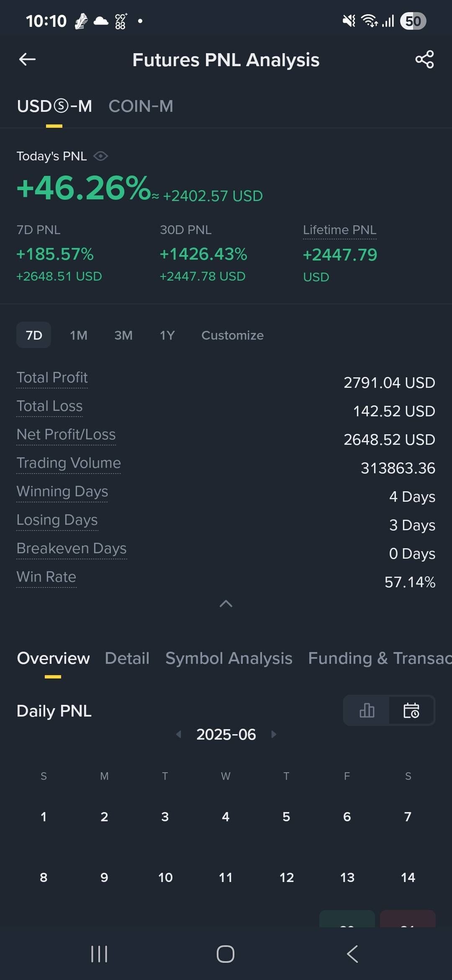Open Symbol Analysis tab
The image size is (452, 980).
point(229,658)
